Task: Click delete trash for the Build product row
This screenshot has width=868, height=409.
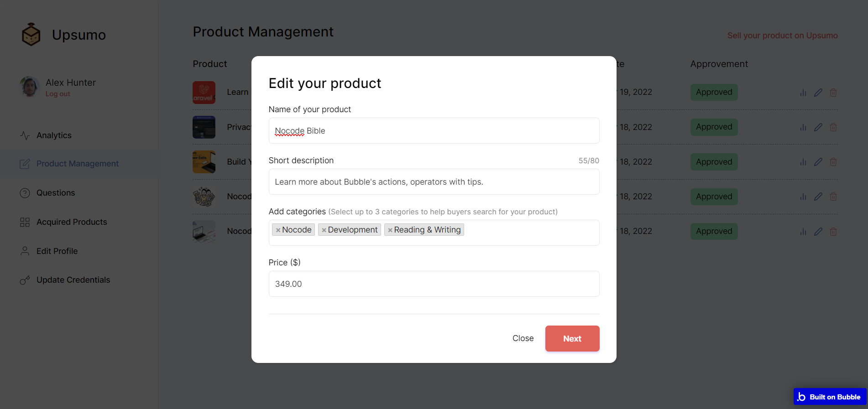Action: [x=833, y=162]
